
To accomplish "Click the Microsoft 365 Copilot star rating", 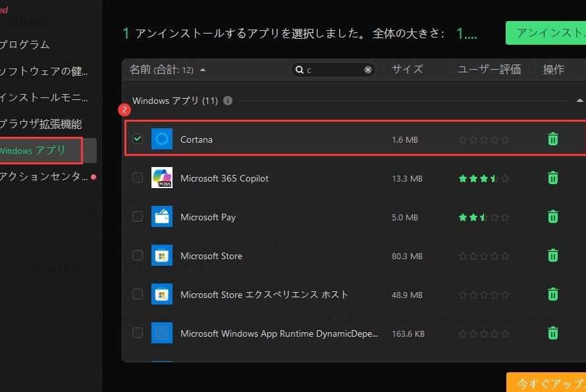I will click(483, 178).
